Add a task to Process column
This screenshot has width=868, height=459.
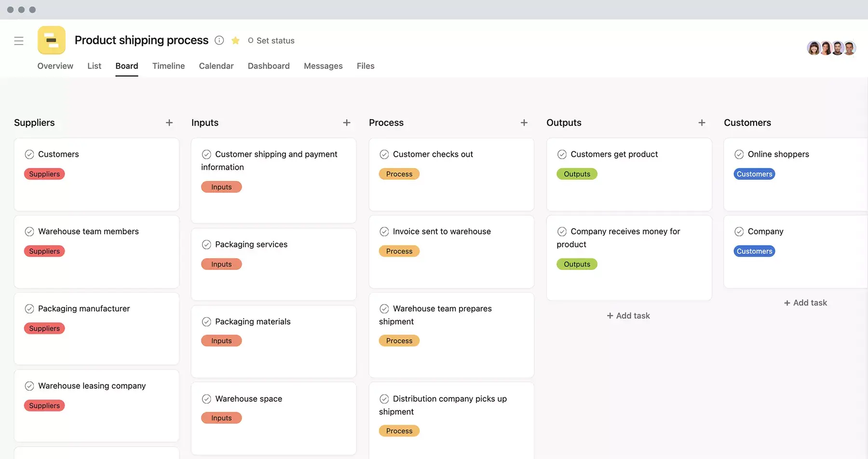tap(524, 123)
